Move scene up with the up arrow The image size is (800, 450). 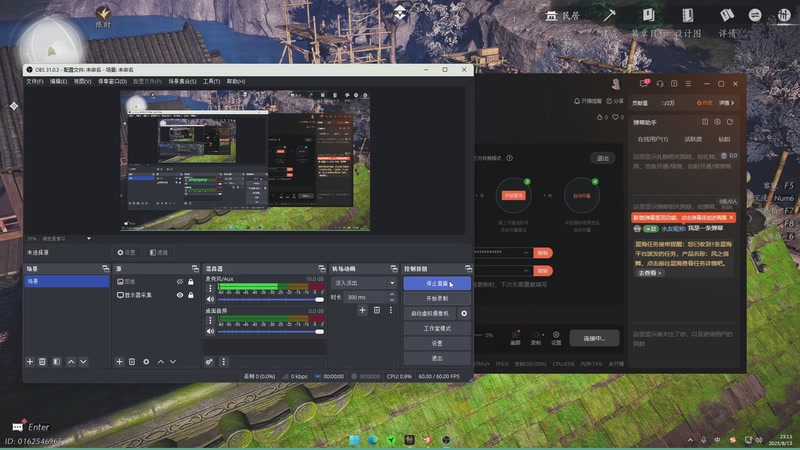71,362
